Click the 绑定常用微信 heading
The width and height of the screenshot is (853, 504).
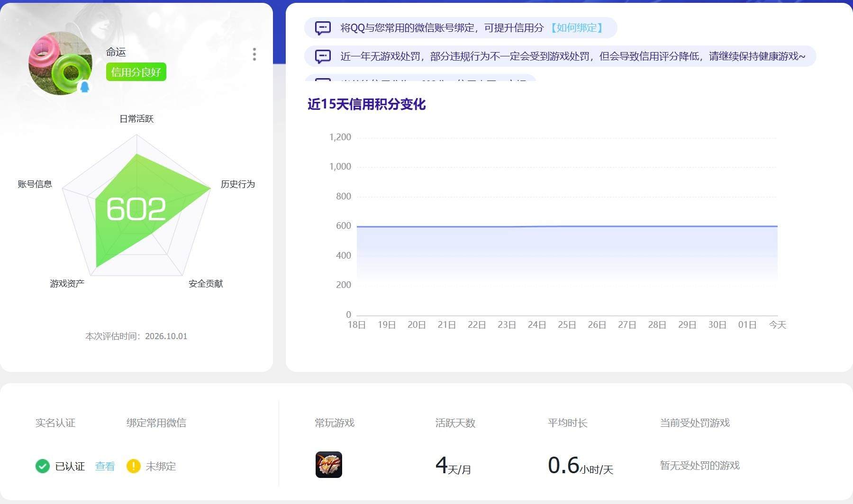point(156,423)
